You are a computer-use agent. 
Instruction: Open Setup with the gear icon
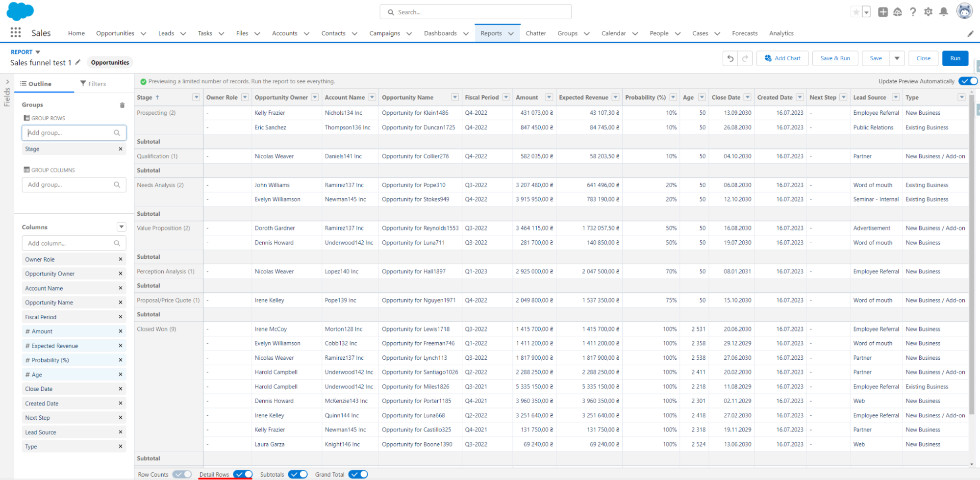coord(928,12)
